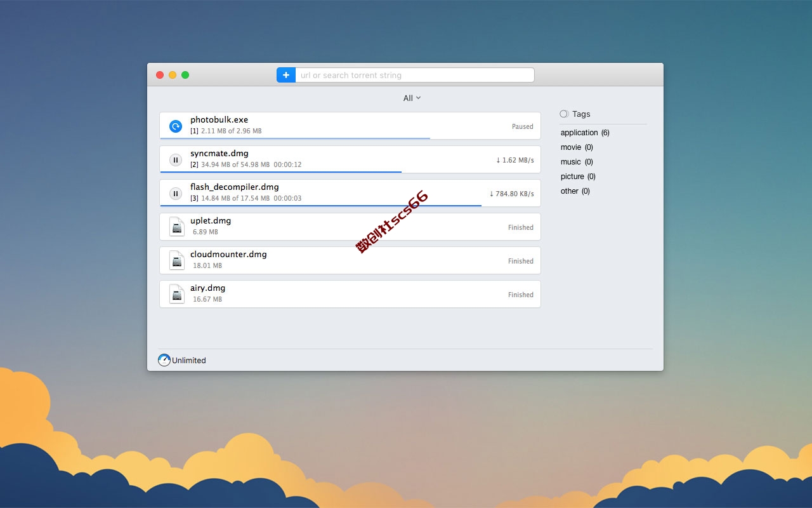Focus the url or search torrent field

tap(415, 75)
